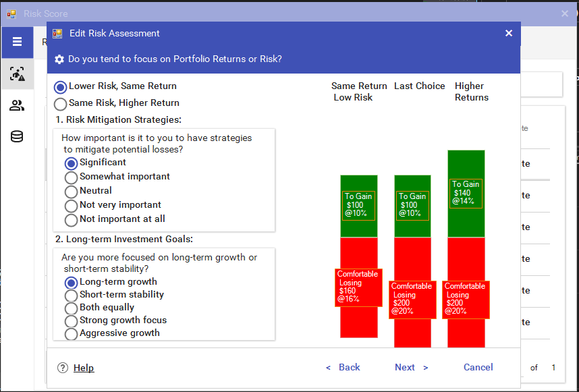Image resolution: width=579 pixels, height=392 pixels.
Task: Select Both equally option
Action: click(99, 308)
